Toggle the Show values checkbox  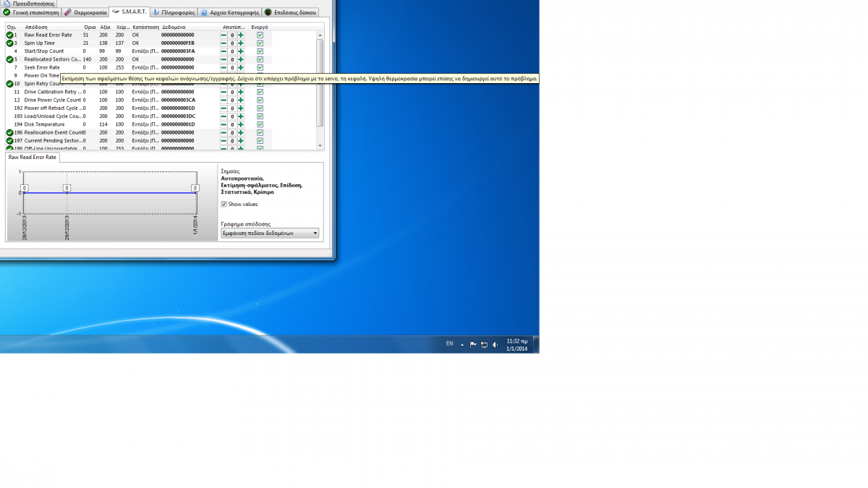[x=224, y=204]
